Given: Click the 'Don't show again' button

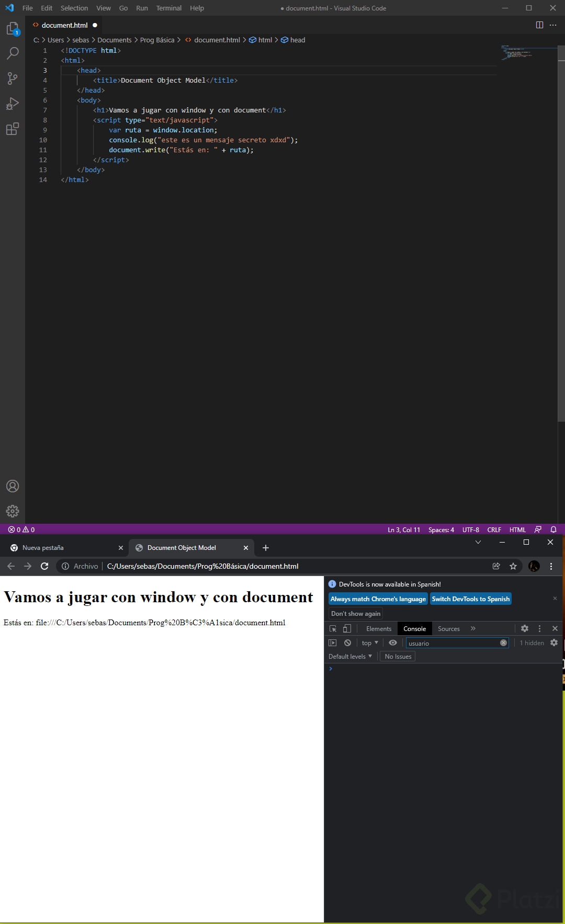Looking at the screenshot, I should click(356, 613).
